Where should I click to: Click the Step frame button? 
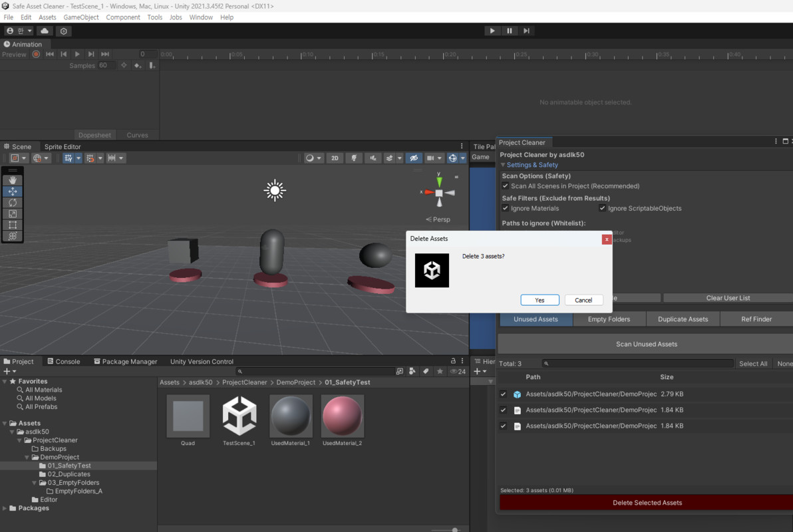[526, 31]
